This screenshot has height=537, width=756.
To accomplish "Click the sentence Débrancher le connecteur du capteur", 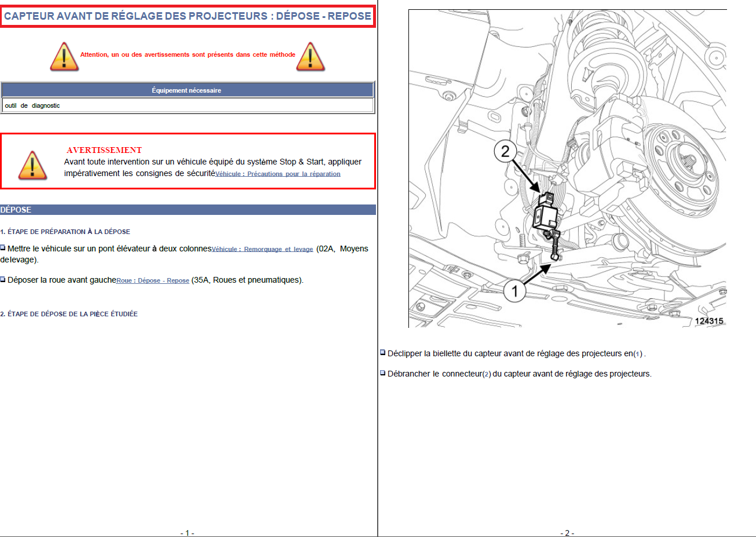I will coord(520,374).
